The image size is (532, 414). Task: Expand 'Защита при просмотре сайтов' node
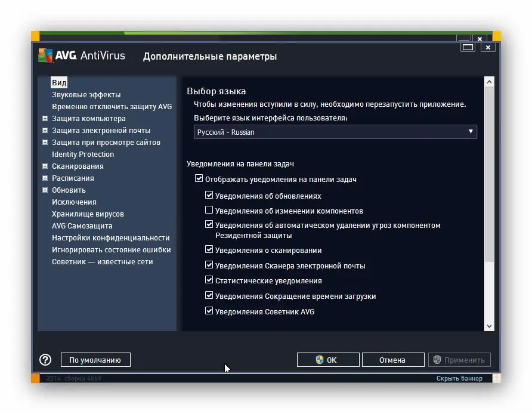[45, 142]
